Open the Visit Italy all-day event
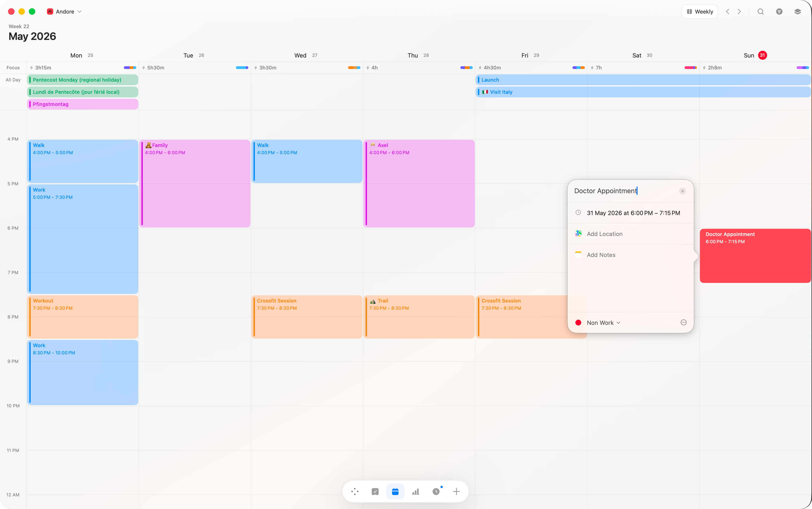812x509 pixels. click(x=643, y=92)
